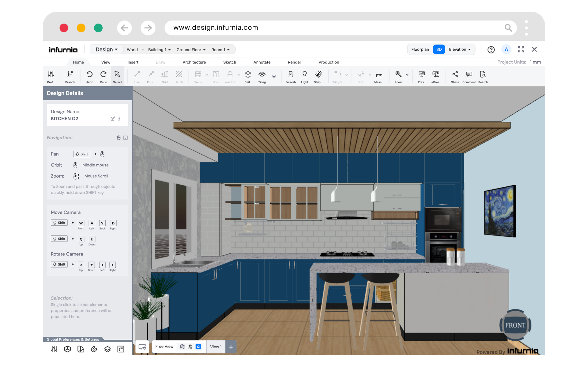Image resolution: width=588 pixels, height=368 pixels.
Task: Switch to Floorplan view mode
Action: (x=420, y=49)
